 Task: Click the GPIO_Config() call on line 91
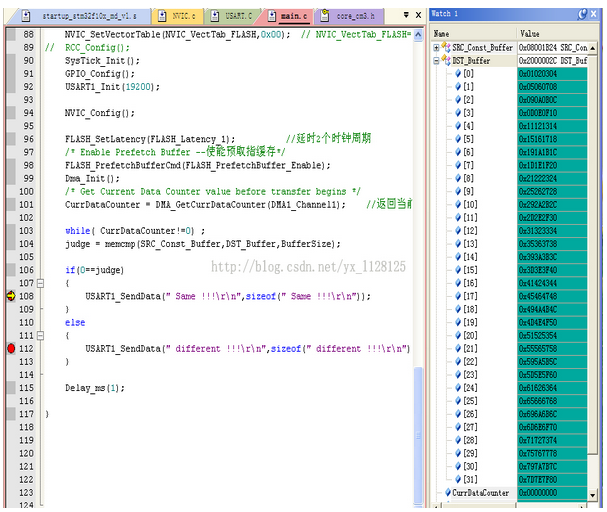(100, 74)
